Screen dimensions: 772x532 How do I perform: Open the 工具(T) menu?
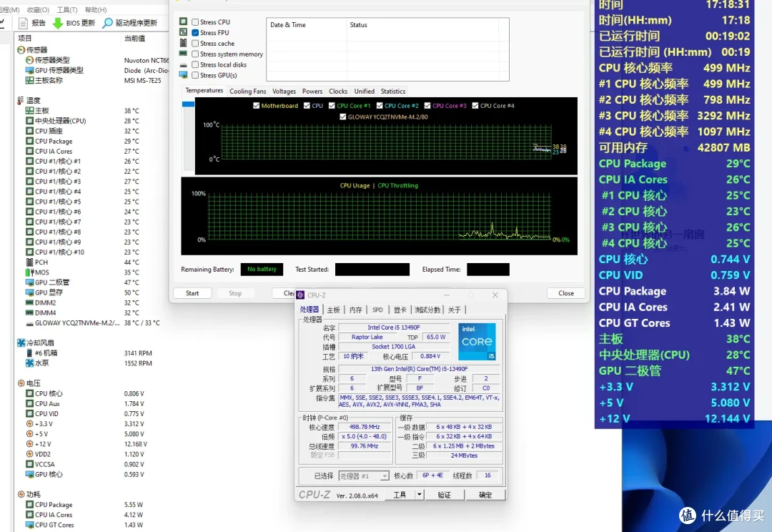point(67,9)
